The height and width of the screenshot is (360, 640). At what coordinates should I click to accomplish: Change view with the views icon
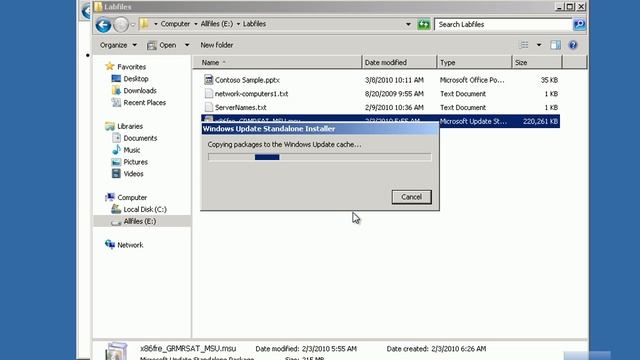524,45
